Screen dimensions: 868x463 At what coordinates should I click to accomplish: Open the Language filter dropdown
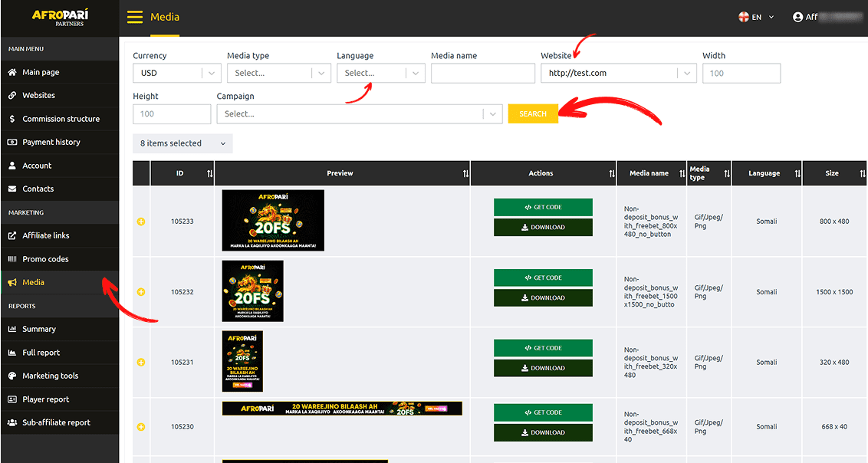[380, 74]
